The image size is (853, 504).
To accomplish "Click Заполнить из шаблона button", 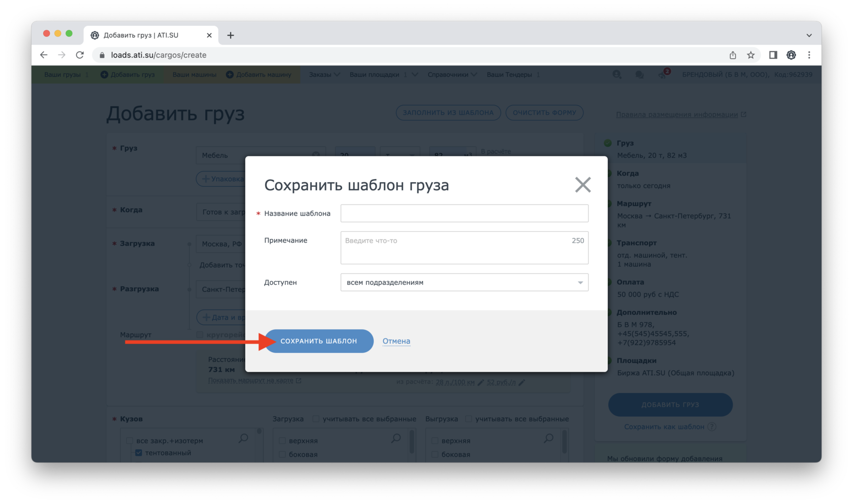I will 448,113.
